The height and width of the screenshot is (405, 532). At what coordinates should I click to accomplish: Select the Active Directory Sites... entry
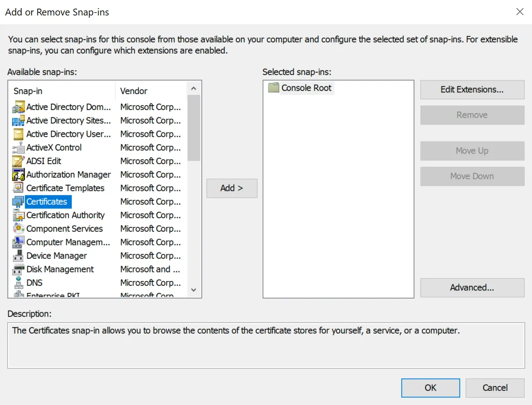point(69,120)
